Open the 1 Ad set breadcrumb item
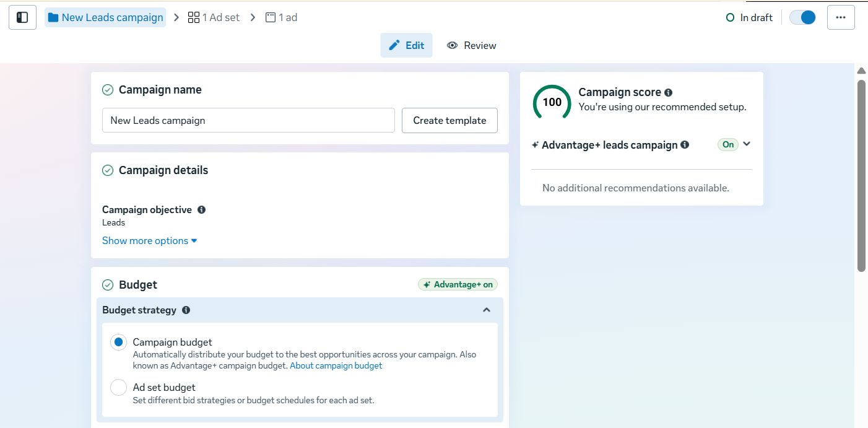This screenshot has width=868, height=428. tap(220, 17)
